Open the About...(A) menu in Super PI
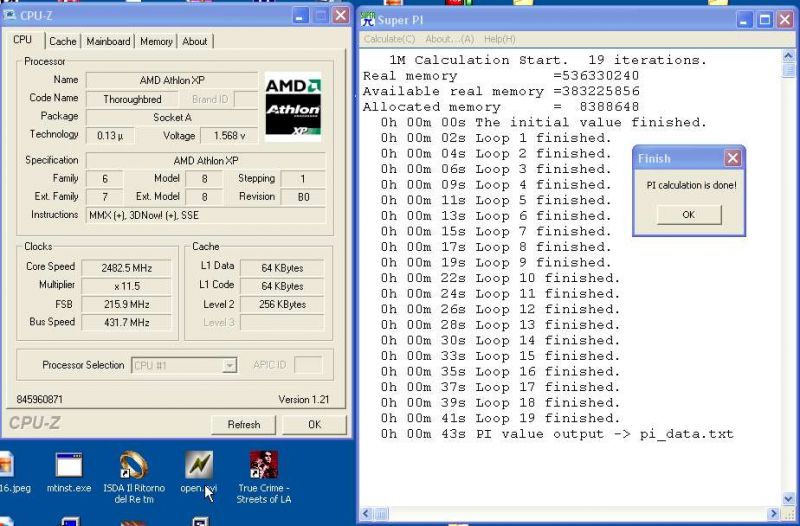Screen dimensions: 800x526 pyautogui.click(x=449, y=39)
